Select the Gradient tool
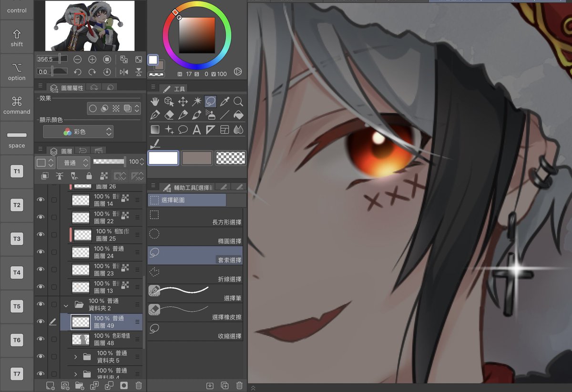The image size is (572, 392). pyautogui.click(x=154, y=129)
